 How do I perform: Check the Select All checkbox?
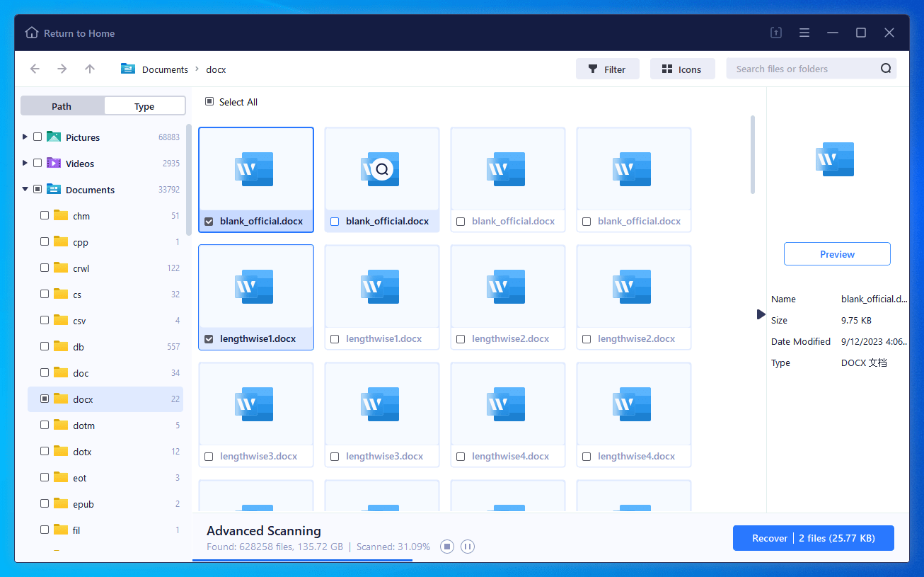209,102
